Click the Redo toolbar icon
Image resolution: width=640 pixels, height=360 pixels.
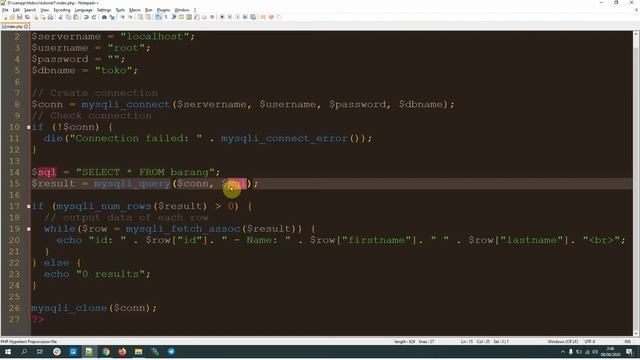94,17
